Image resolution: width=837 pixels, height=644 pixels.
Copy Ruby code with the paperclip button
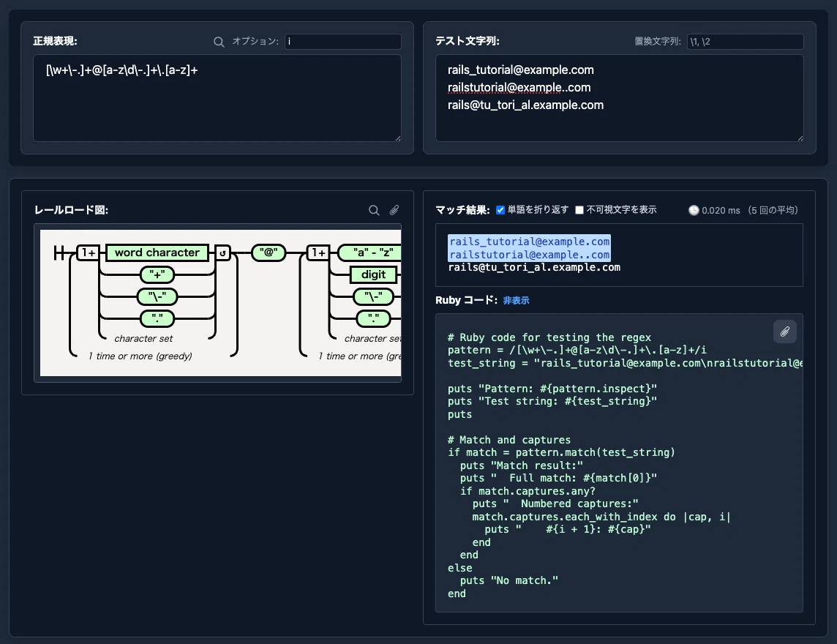(784, 332)
